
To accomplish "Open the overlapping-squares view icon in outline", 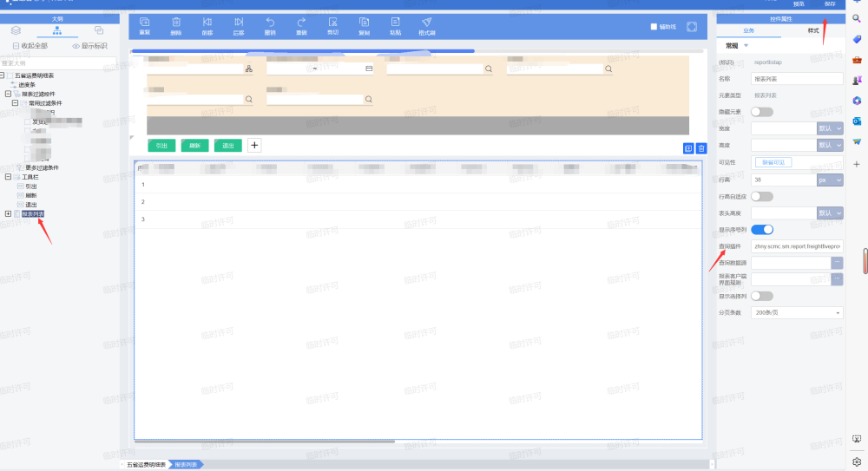I will click(99, 30).
